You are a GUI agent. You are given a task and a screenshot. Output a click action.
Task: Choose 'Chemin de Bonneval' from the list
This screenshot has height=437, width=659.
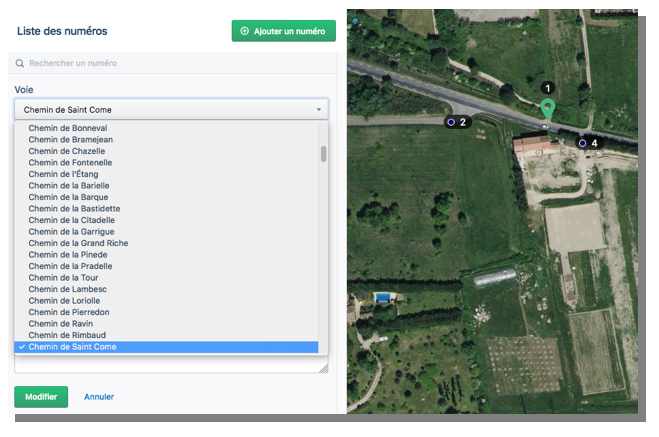(68, 128)
